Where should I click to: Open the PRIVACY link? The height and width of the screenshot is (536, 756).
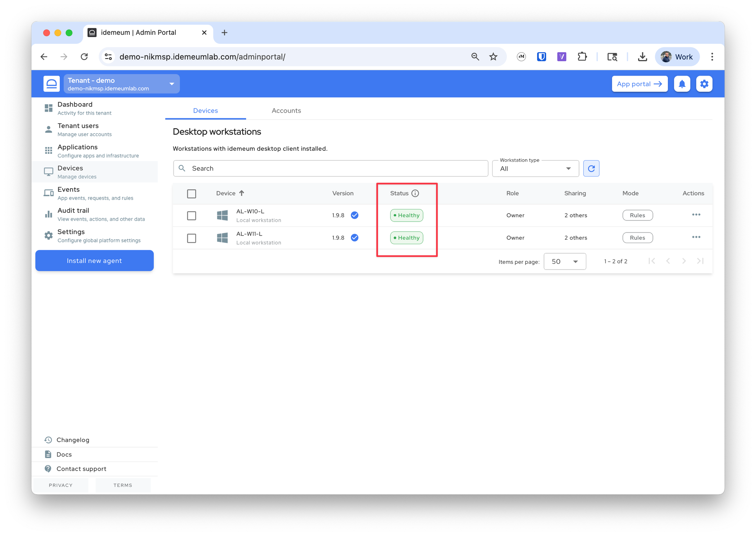pyautogui.click(x=60, y=485)
